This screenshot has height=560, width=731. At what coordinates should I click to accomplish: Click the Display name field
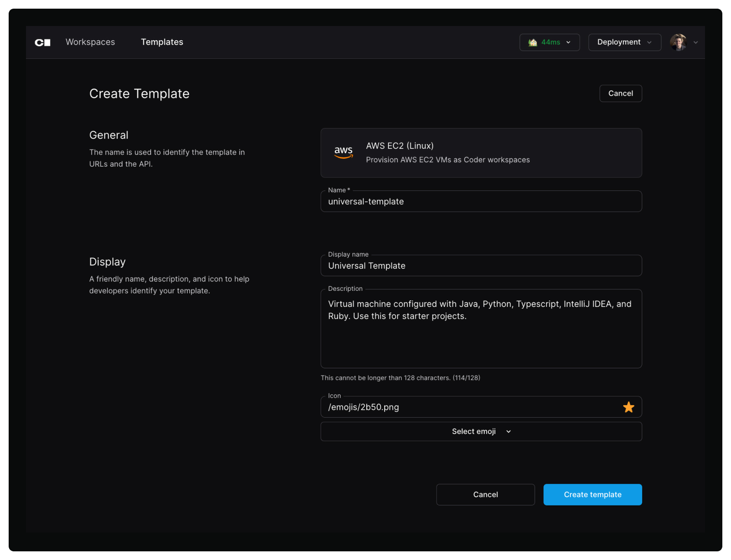pyautogui.click(x=481, y=265)
